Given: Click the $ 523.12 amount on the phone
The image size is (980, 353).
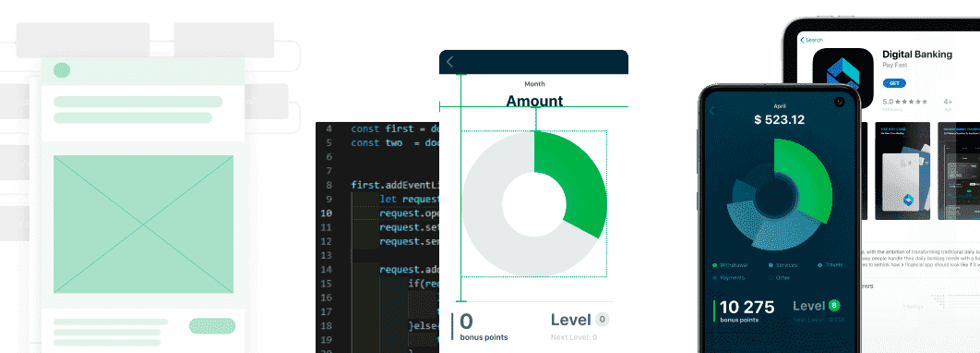Looking at the screenshot, I should (x=779, y=119).
